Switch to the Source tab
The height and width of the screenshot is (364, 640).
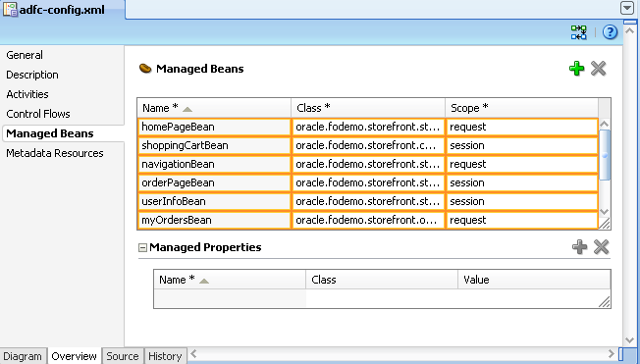tap(123, 356)
